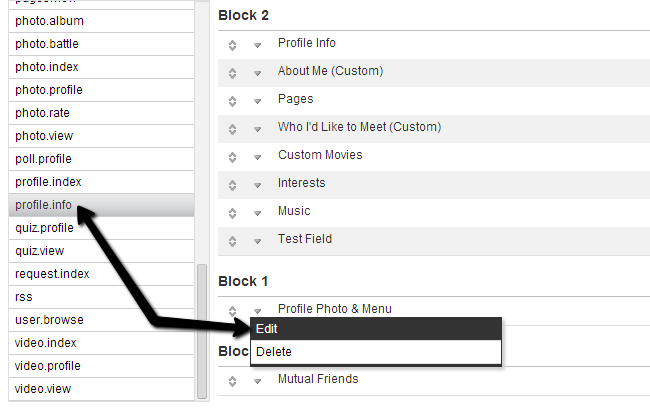Viewport: 650px width, 412px height.
Task: Click the drag handle icon beside Profile Info
Action: click(x=232, y=44)
